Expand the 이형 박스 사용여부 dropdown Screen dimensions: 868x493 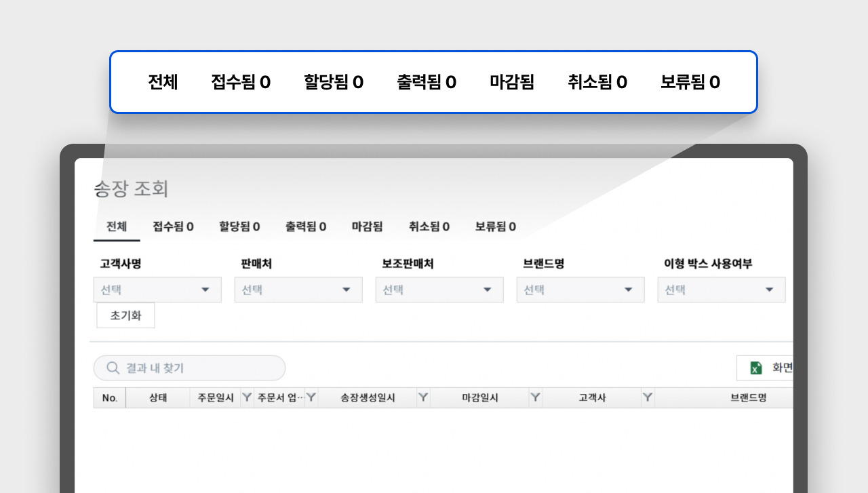(722, 290)
